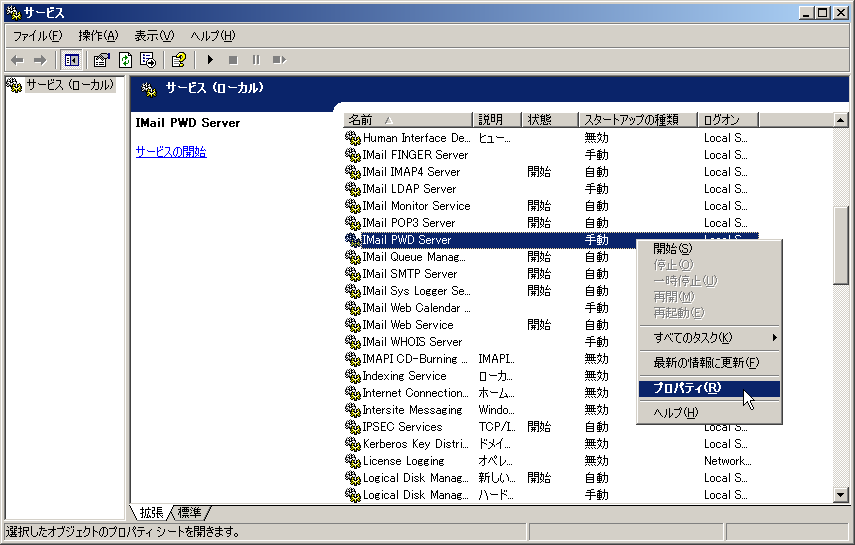Screen dimensions: 855x545
Task: Open the Properties toolbar icon
Action: point(101,60)
